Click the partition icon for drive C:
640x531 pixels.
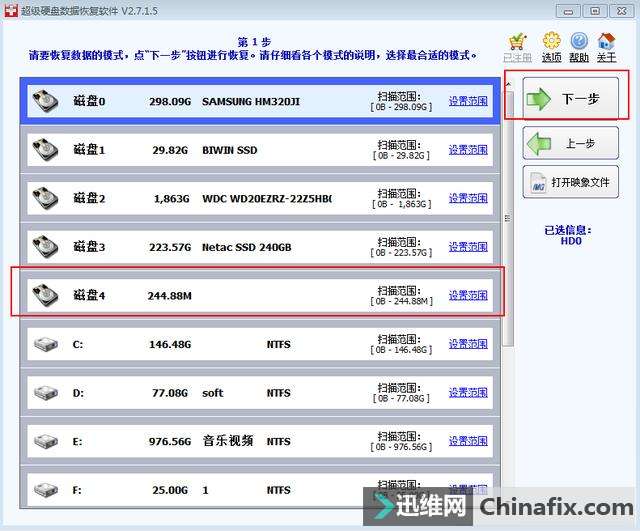tap(46, 344)
